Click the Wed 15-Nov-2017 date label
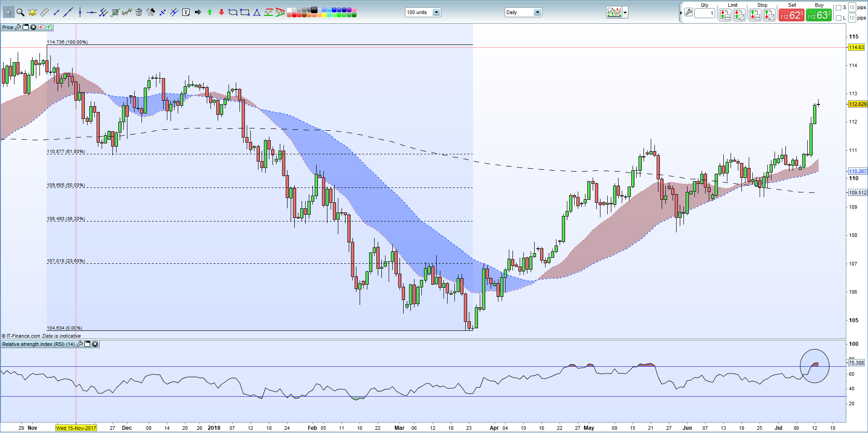 point(76,428)
